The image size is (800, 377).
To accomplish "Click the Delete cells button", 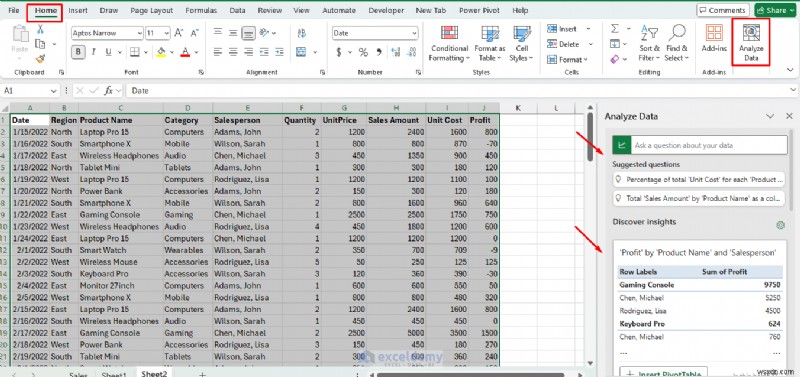I will pos(563,44).
